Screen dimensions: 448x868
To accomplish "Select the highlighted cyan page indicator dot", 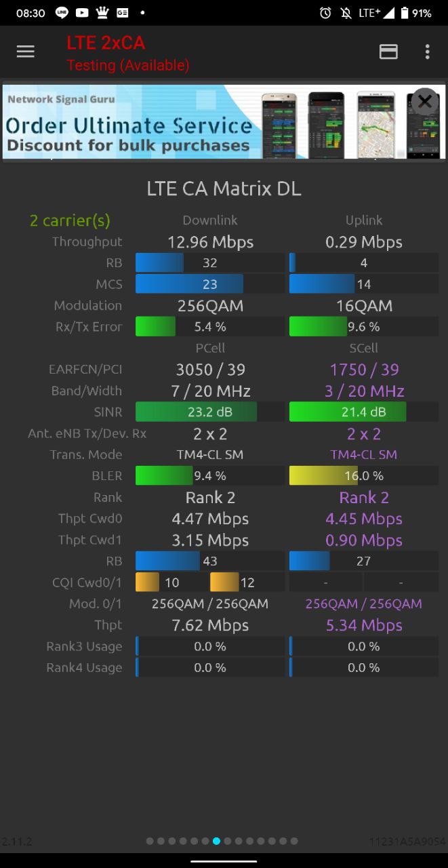I will (x=216, y=841).
